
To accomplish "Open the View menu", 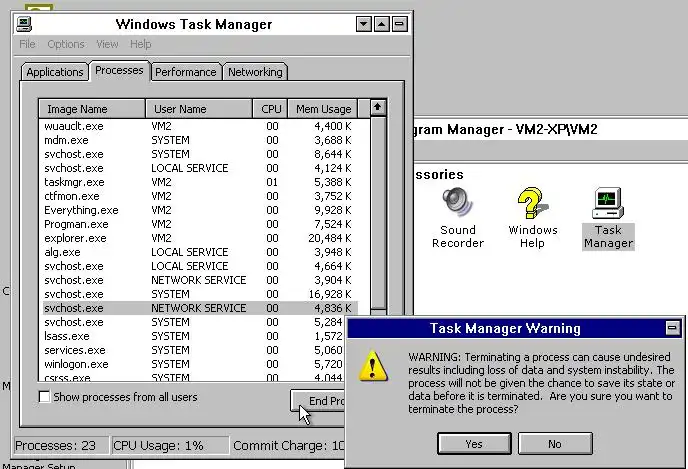I will pos(107,44).
